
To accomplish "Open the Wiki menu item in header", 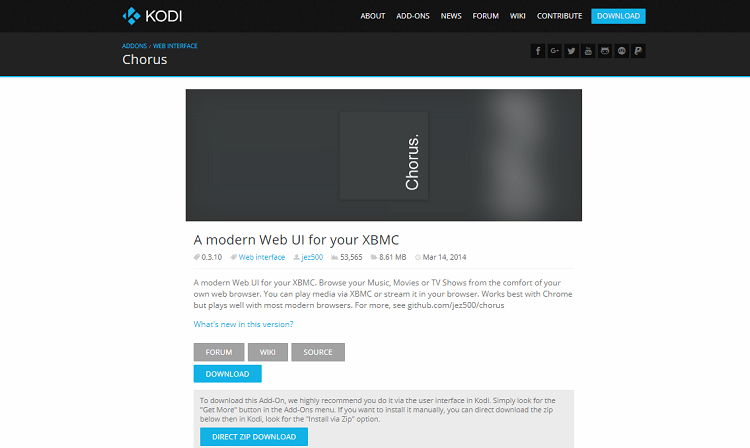I will (518, 16).
